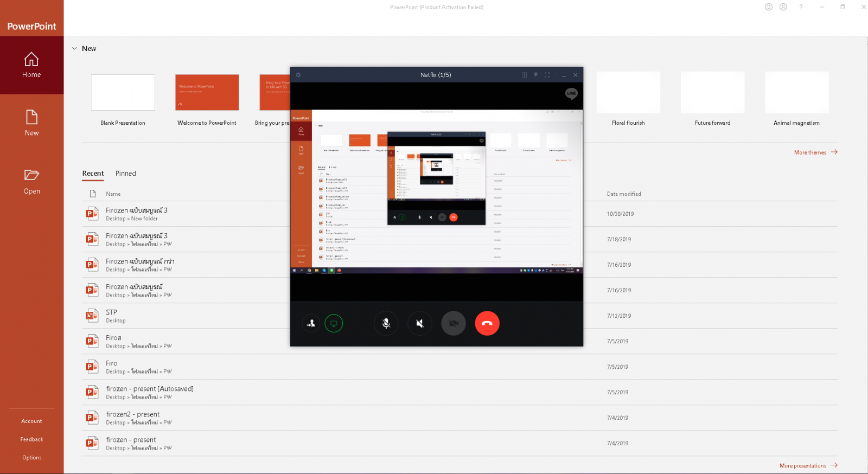The height and width of the screenshot is (474, 868).
Task: Click the More presentations link
Action: click(803, 466)
